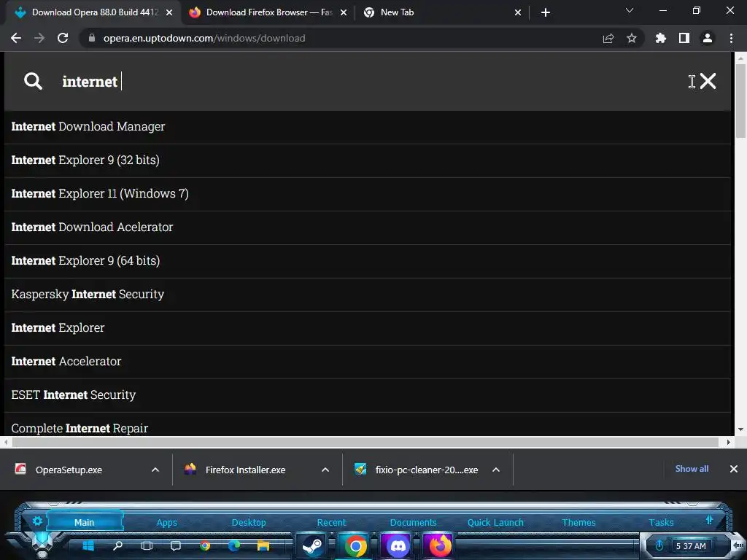This screenshot has height=560, width=747.
Task: Open the Chrome profile avatar menu
Action: point(708,38)
